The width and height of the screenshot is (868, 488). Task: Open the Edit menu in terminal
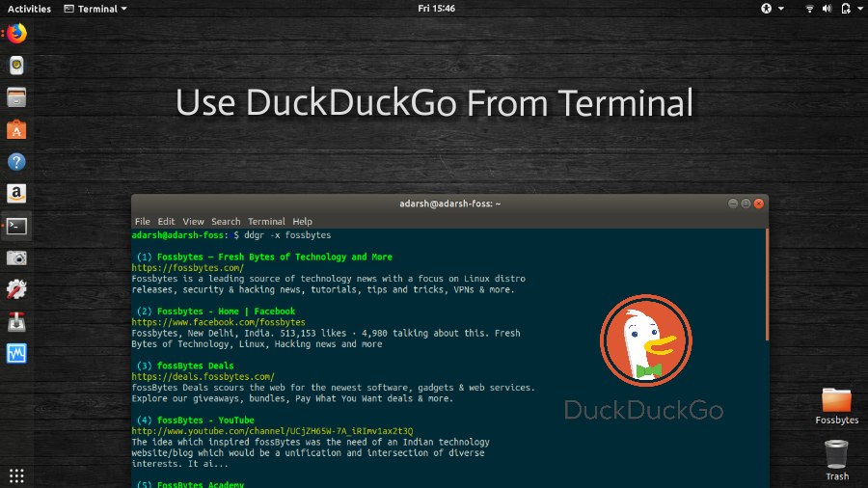tap(166, 221)
